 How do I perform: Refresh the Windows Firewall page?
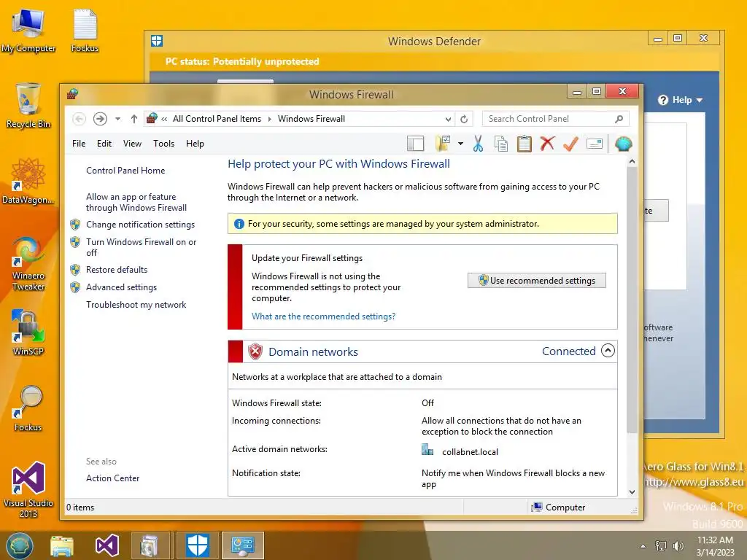[x=463, y=119]
